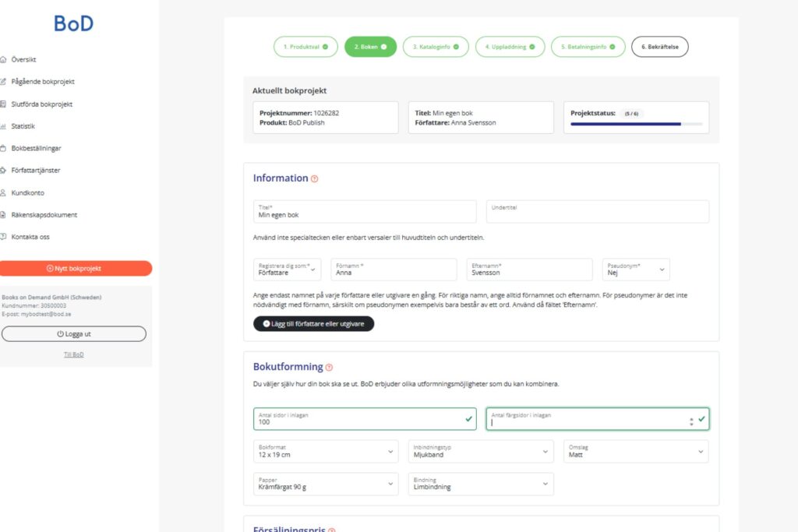This screenshot has width=798, height=532.
Task: Open Räkenskapsdokument menu item
Action: (44, 215)
